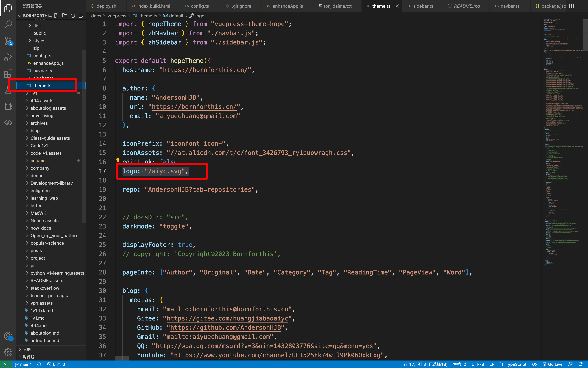Open the Extensions view icon
The image size is (588, 368).
[8, 73]
